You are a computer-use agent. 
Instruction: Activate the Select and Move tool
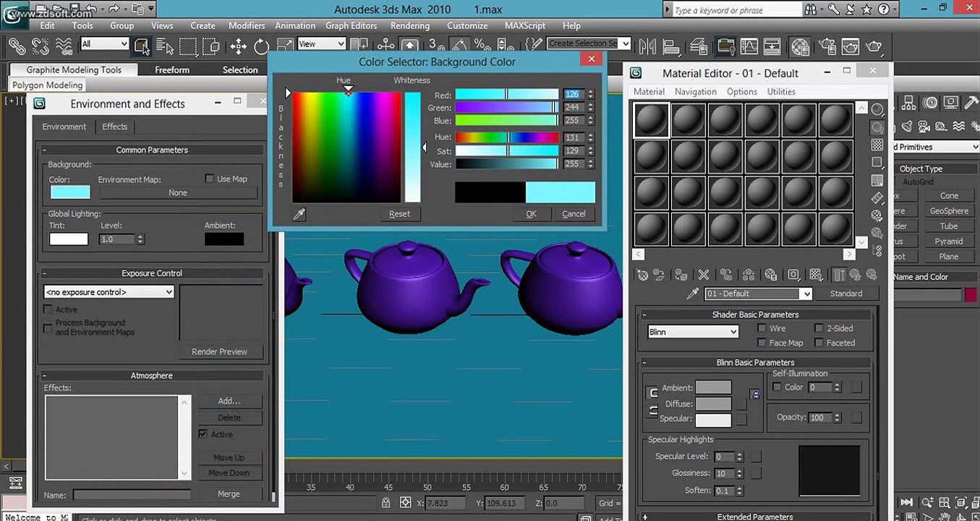pyautogui.click(x=239, y=46)
